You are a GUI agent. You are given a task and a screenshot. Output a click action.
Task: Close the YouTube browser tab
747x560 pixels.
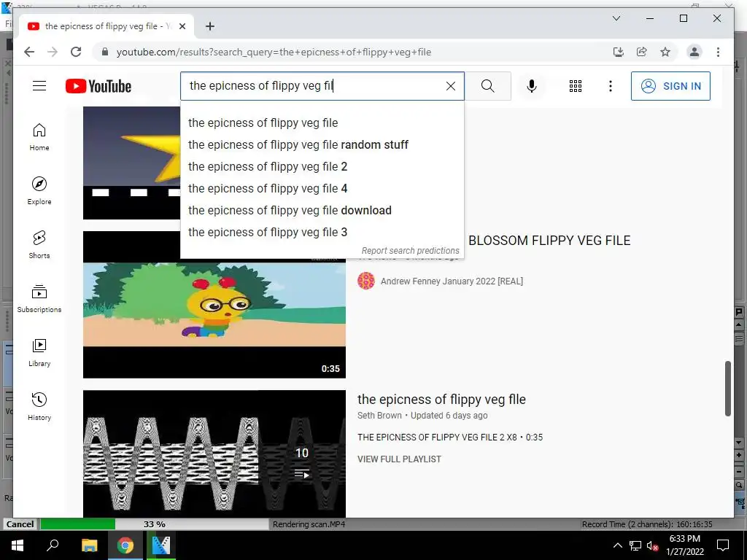coord(182,26)
